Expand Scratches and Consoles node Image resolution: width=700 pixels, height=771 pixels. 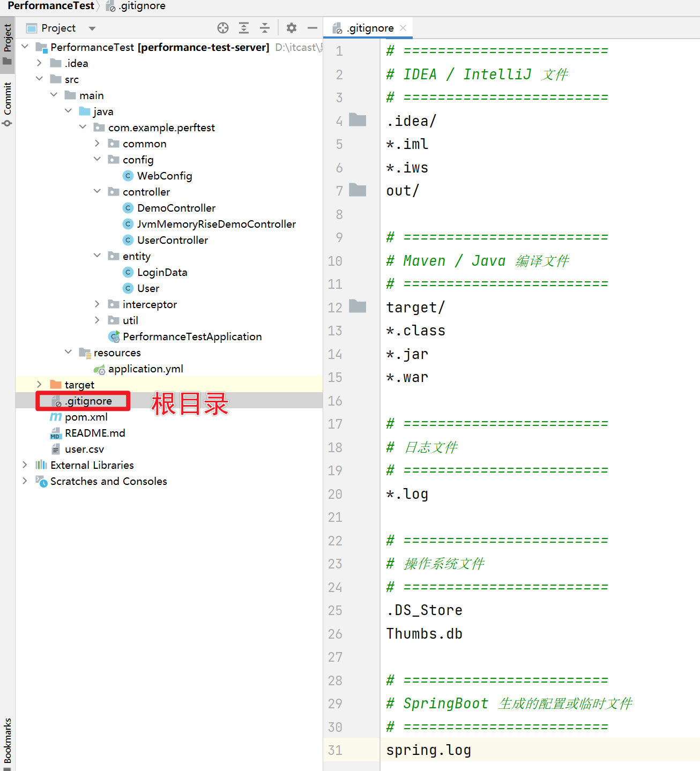pos(25,481)
